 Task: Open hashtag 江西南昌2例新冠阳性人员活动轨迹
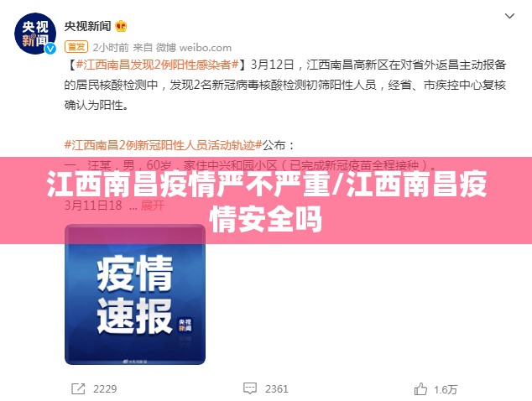[x=163, y=145]
